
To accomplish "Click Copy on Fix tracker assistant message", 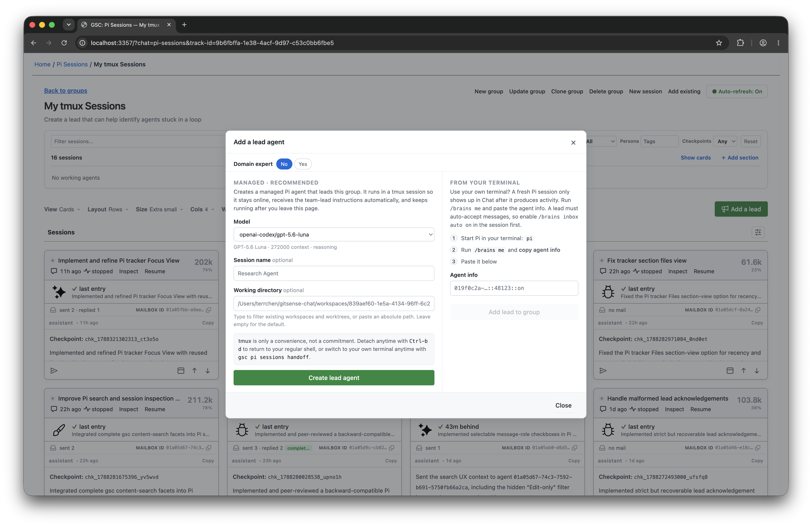I will click(x=757, y=323).
